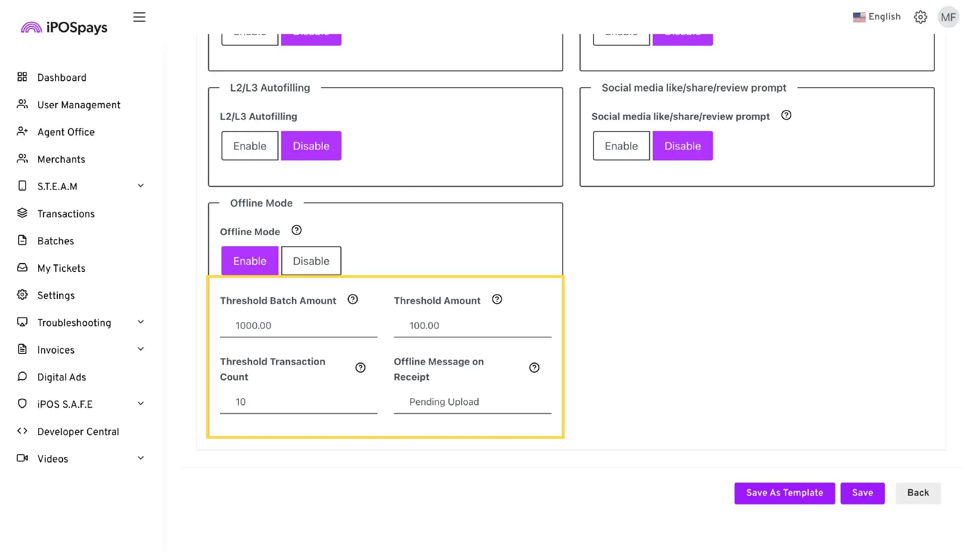The image size is (980, 554).
Task: Open Developer Central page
Action: coord(78,432)
